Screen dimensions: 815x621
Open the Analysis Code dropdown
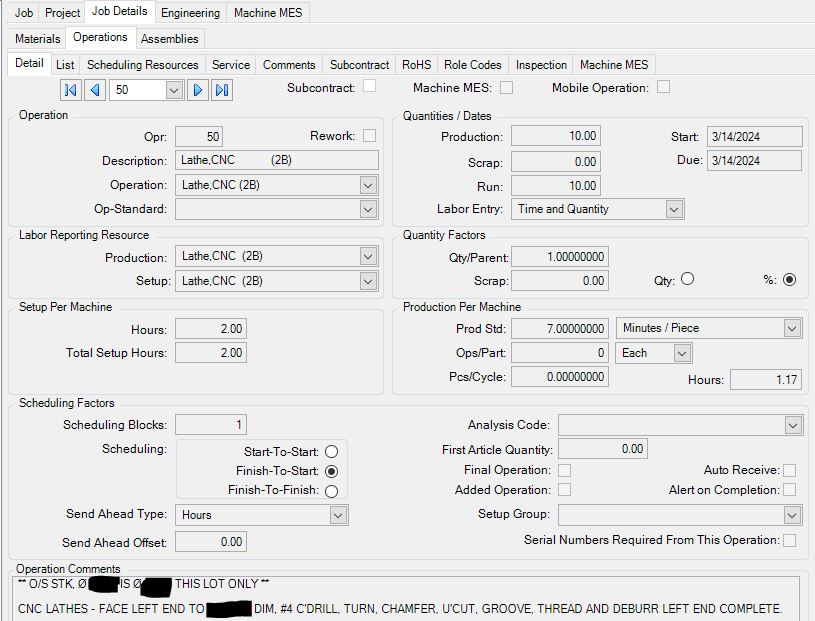coord(793,426)
